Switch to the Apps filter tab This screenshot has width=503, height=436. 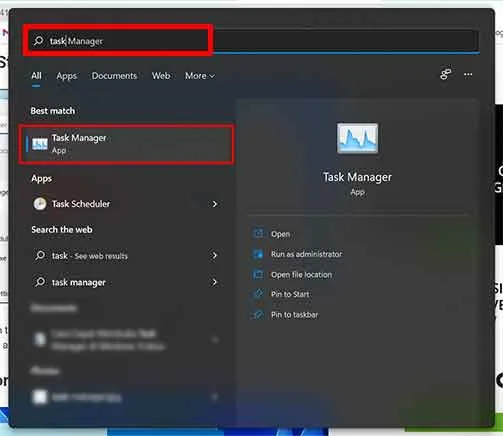(x=67, y=76)
